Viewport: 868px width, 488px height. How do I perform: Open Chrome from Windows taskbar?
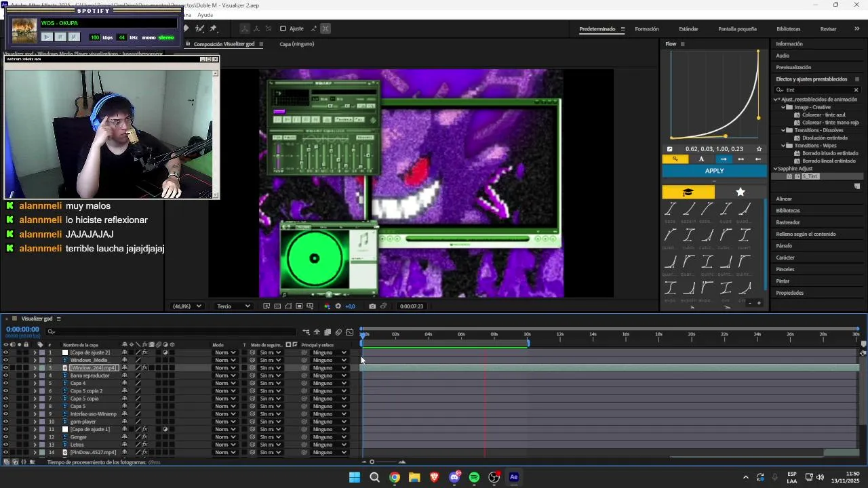(394, 477)
